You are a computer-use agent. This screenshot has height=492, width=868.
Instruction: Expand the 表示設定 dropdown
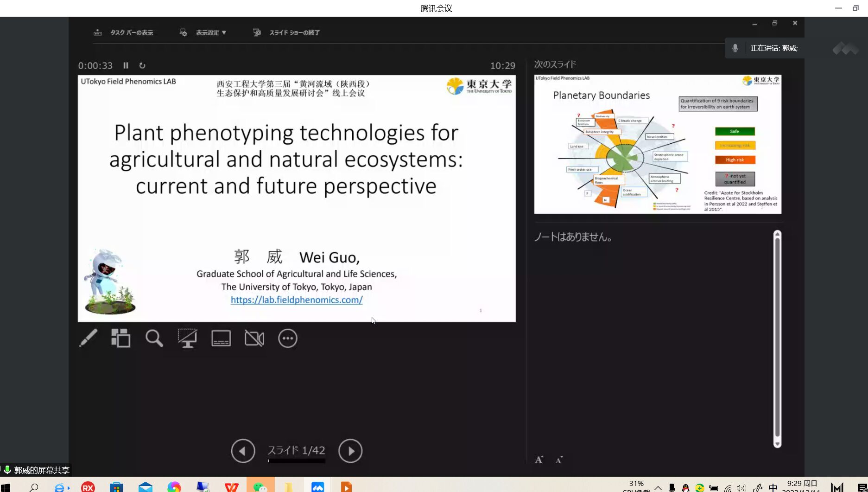[x=204, y=32]
